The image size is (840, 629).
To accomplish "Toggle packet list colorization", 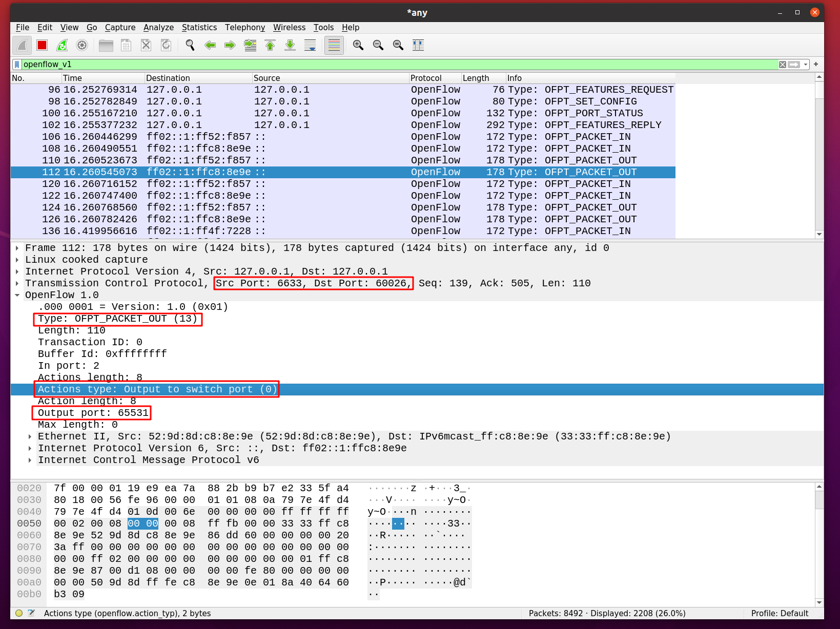I will tap(334, 46).
